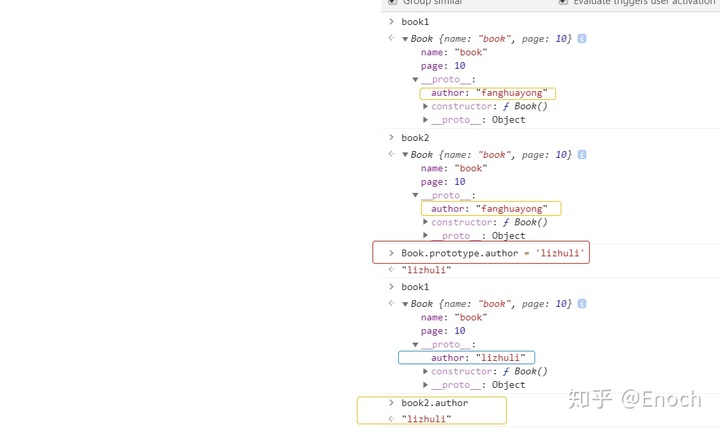Image resolution: width=720 pixels, height=429 pixels.
Task: Collapse the __proto__ node in the book2 output
Action: click(415, 196)
